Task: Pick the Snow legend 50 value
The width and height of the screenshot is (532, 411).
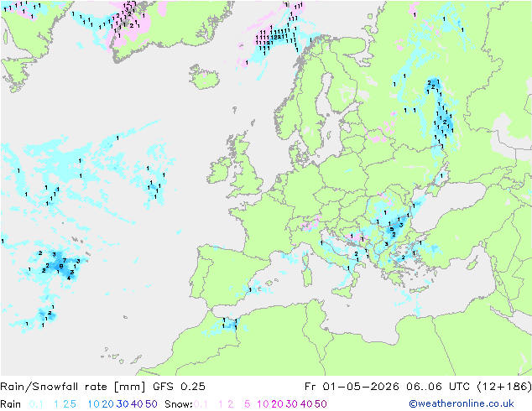Action: point(321,404)
